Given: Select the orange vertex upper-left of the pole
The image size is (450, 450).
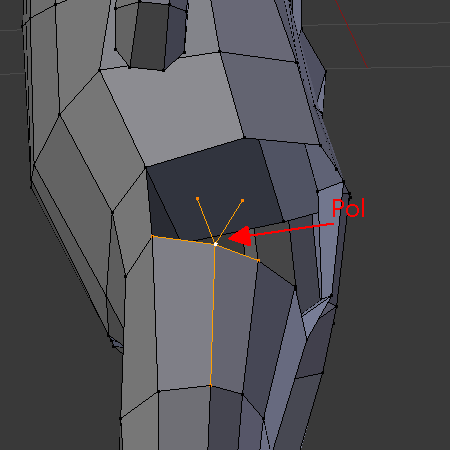Looking at the screenshot, I should (197, 199).
